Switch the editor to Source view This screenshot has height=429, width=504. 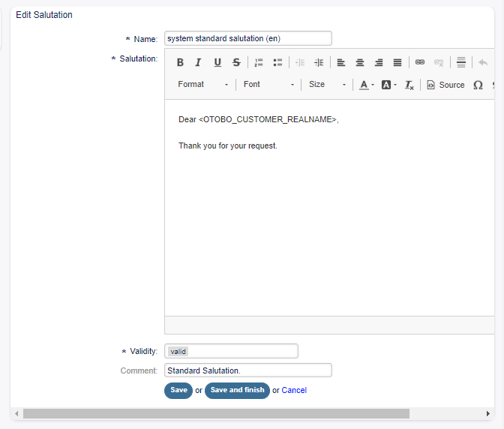point(445,85)
